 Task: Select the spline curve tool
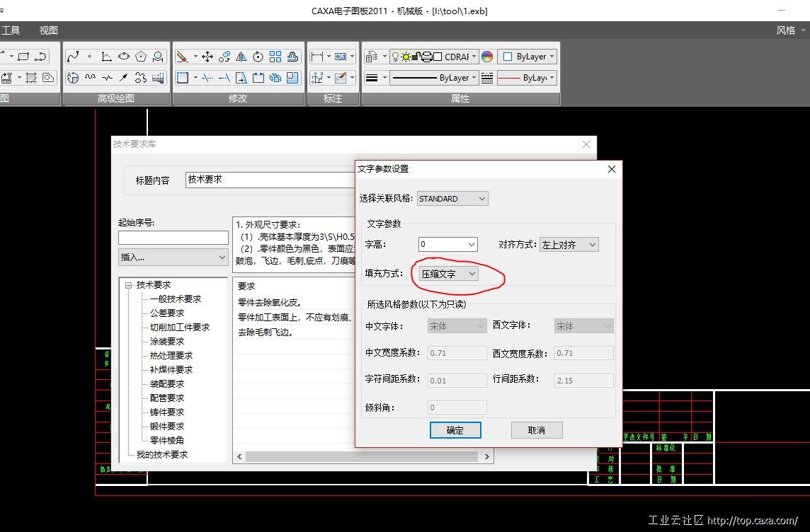click(73, 57)
